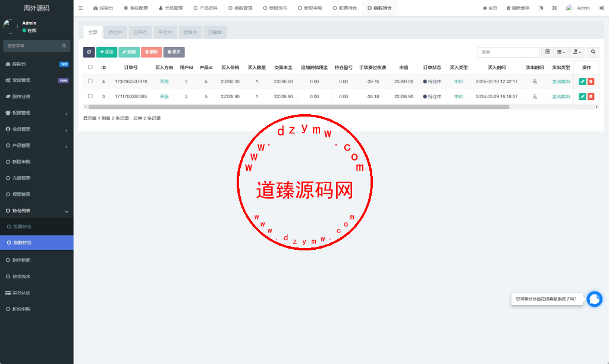This screenshot has width=609, height=364.
Task: Open the 更多 more dropdown button
Action: [x=174, y=52]
